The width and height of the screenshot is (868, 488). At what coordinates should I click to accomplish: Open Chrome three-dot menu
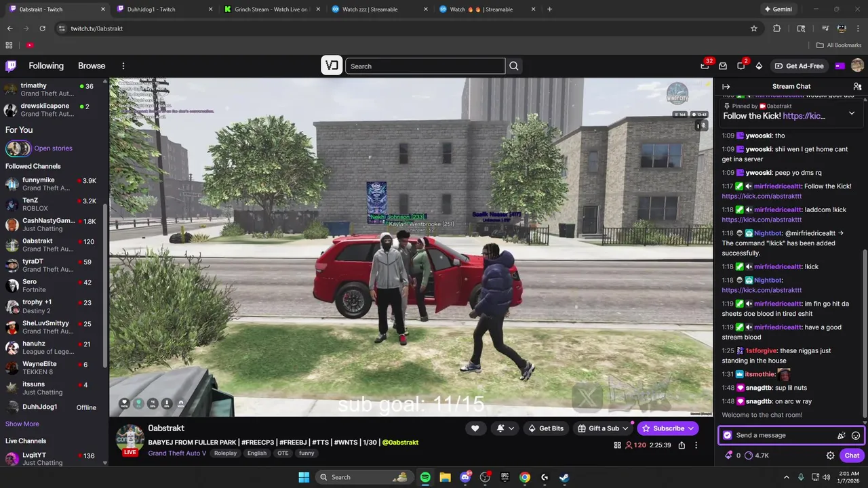857,28
